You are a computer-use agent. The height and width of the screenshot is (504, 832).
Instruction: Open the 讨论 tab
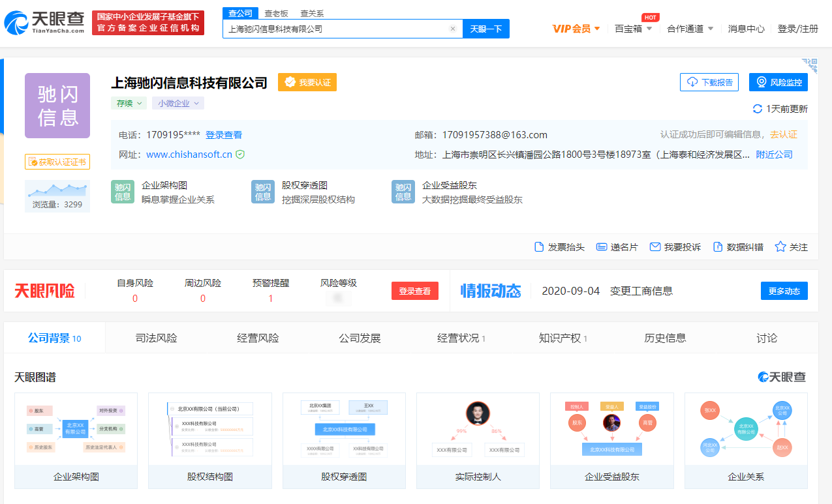click(767, 338)
